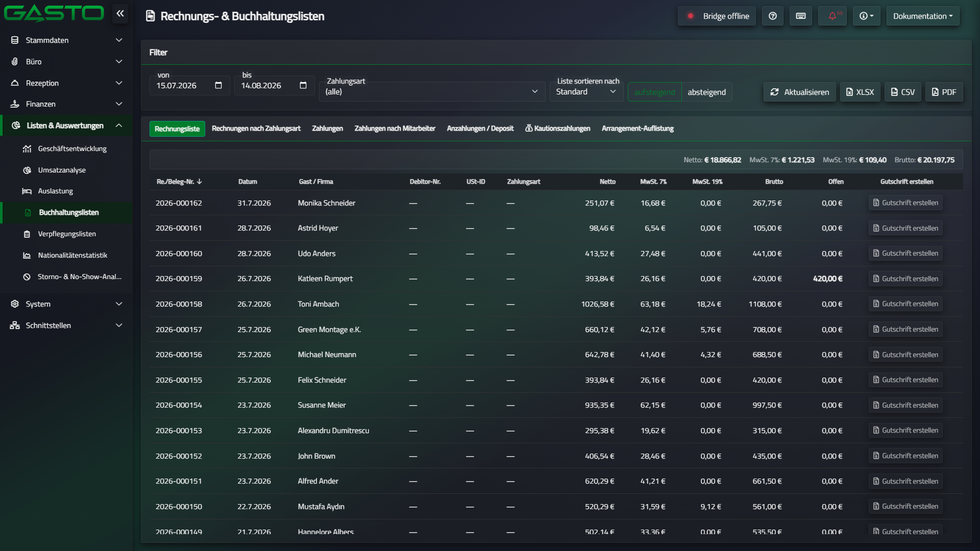Export the list as XLSX
980x551 pixels.
point(860,92)
